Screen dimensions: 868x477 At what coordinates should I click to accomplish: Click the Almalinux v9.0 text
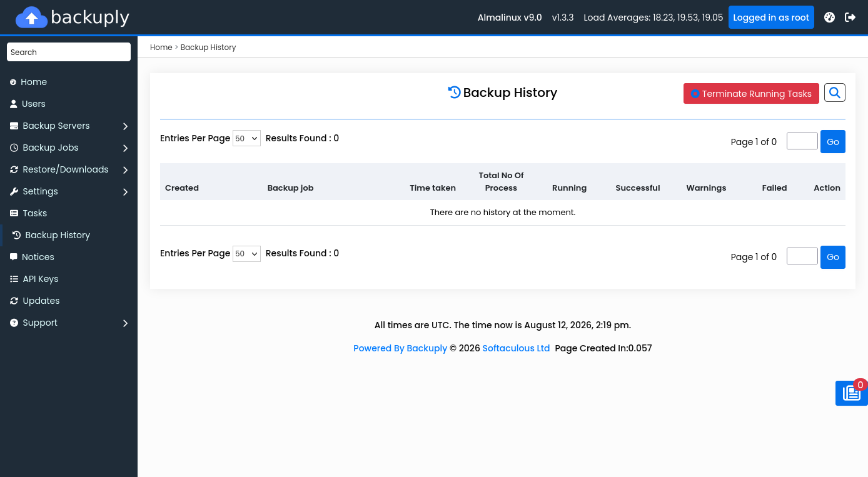click(x=510, y=18)
